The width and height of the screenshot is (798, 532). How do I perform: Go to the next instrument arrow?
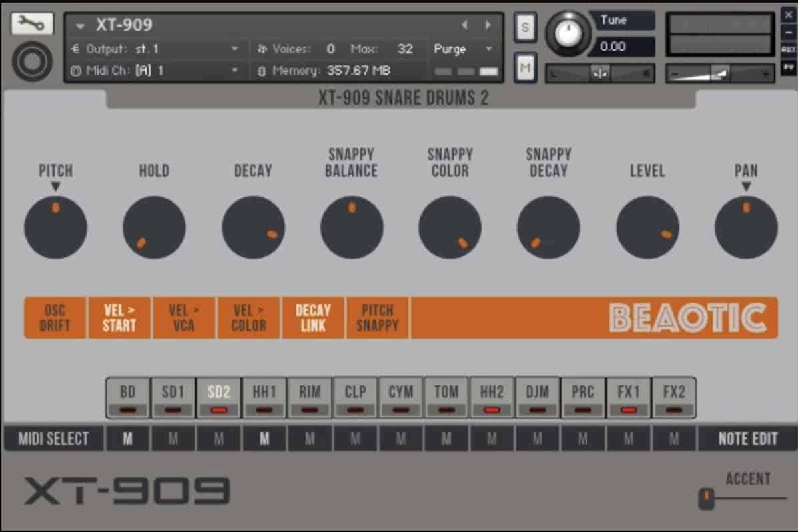click(x=488, y=25)
